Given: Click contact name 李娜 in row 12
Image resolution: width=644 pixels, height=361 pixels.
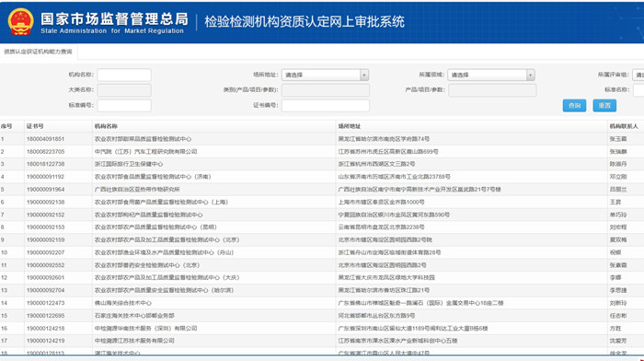Looking at the screenshot, I should click(x=615, y=278).
